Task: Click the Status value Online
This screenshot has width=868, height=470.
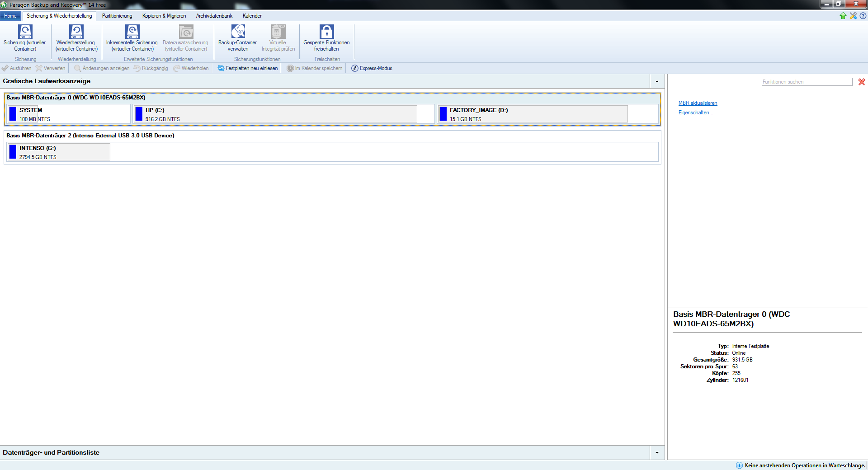Action: pos(739,353)
